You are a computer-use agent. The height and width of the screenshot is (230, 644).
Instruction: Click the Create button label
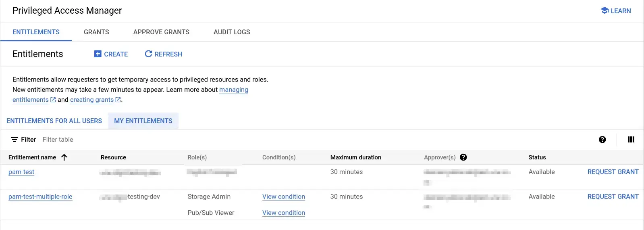coord(116,54)
